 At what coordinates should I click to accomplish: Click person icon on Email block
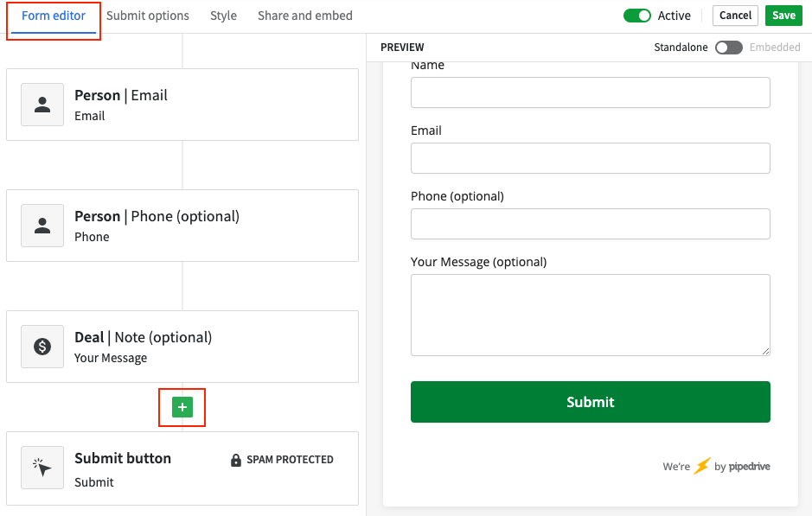(x=42, y=105)
